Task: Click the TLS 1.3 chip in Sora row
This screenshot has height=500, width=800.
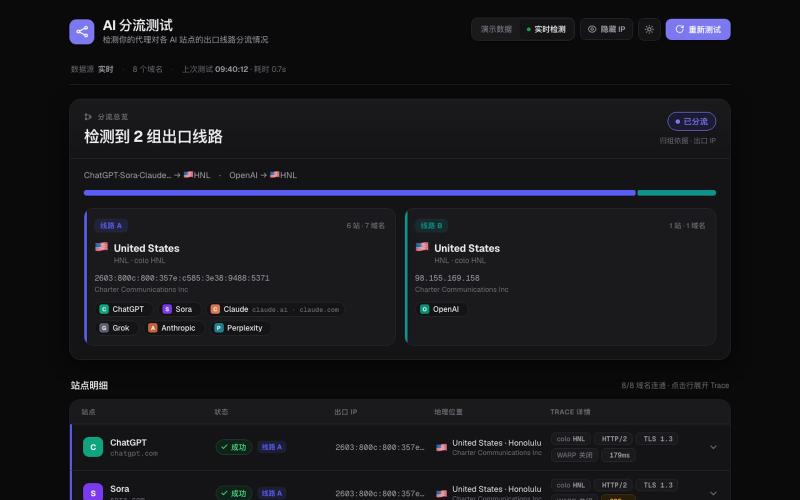Action: tap(657, 485)
